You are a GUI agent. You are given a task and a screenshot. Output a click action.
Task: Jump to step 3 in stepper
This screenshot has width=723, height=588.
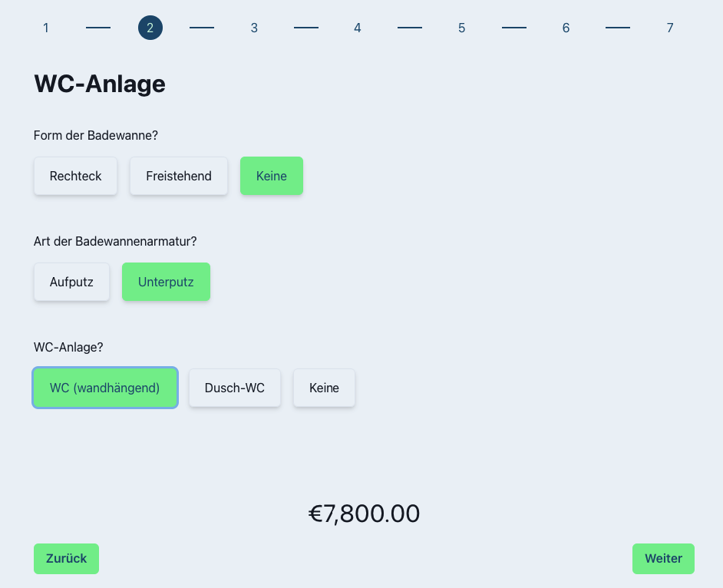coord(254,28)
